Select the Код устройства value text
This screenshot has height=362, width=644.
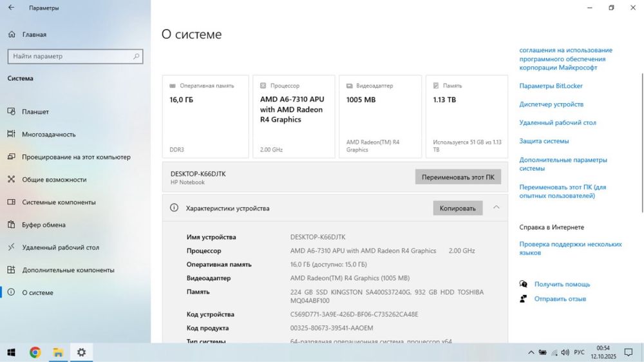click(354, 314)
